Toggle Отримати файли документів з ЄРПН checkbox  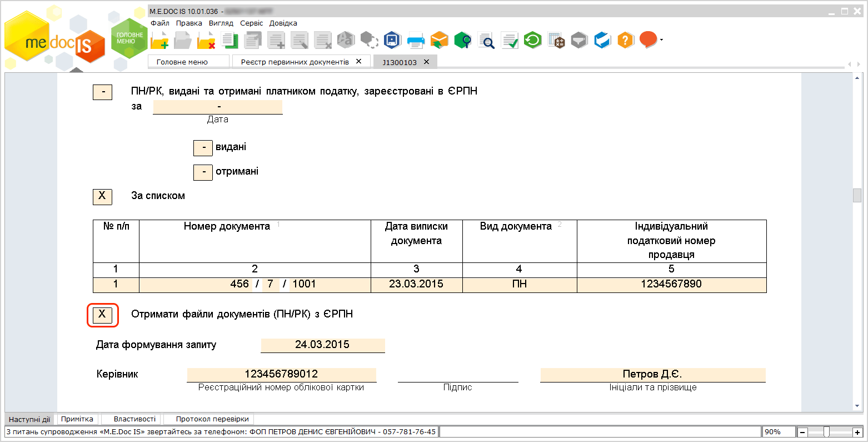click(102, 315)
